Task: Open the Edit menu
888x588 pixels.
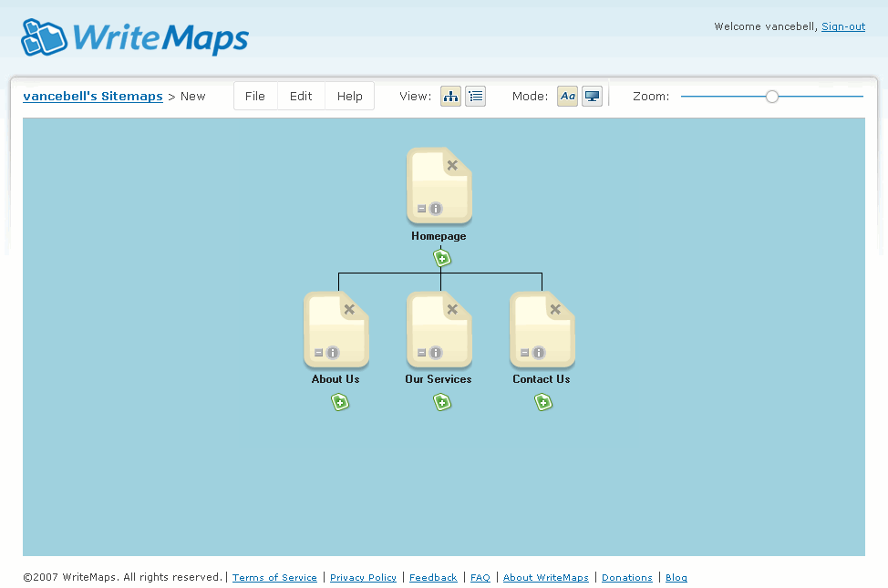Action: click(301, 97)
